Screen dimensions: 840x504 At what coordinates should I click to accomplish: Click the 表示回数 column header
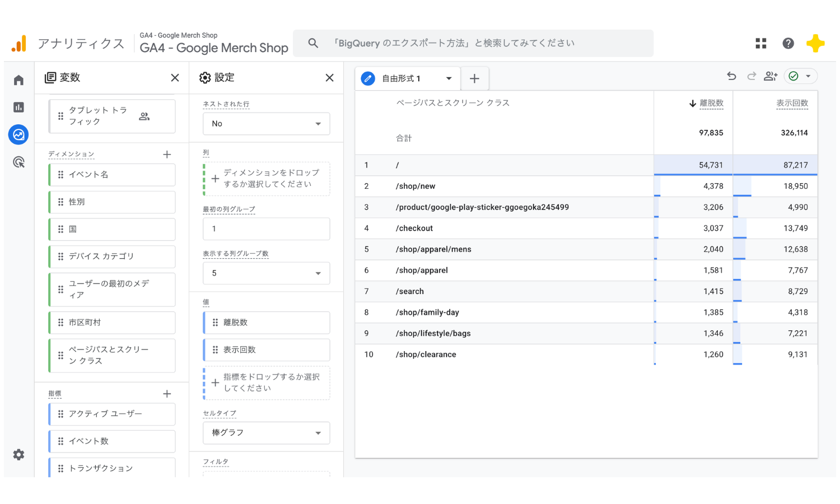(792, 104)
